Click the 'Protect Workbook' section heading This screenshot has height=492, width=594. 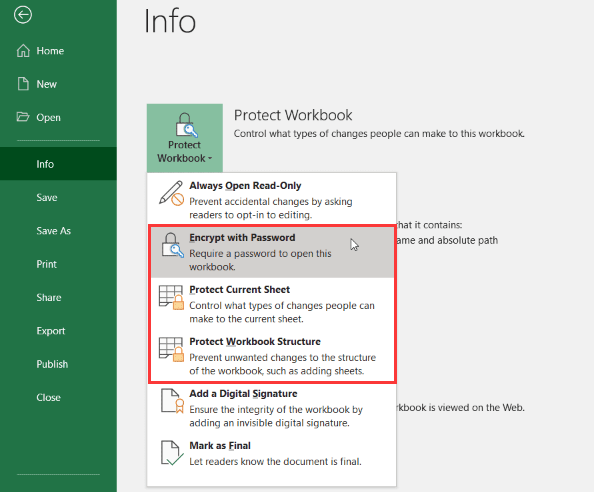pyautogui.click(x=293, y=115)
